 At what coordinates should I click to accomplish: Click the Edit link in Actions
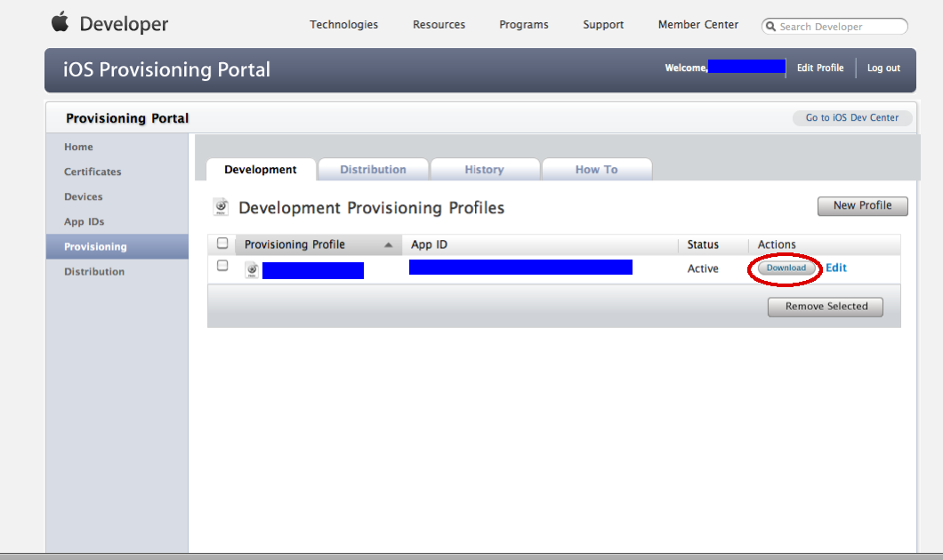pyautogui.click(x=836, y=268)
